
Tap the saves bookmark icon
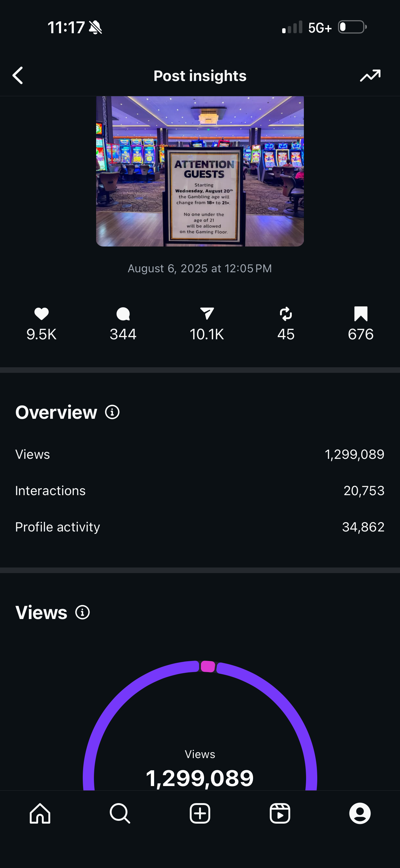point(361,314)
